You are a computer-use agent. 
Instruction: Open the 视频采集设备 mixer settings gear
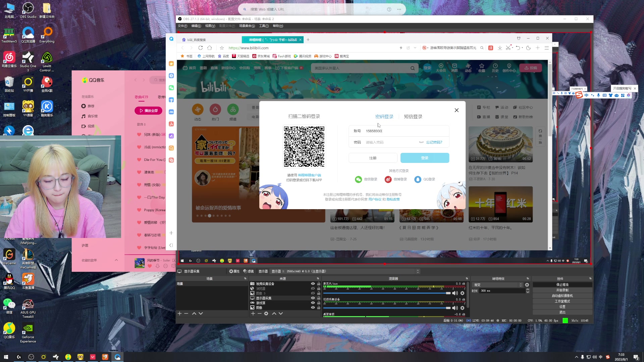point(462,308)
